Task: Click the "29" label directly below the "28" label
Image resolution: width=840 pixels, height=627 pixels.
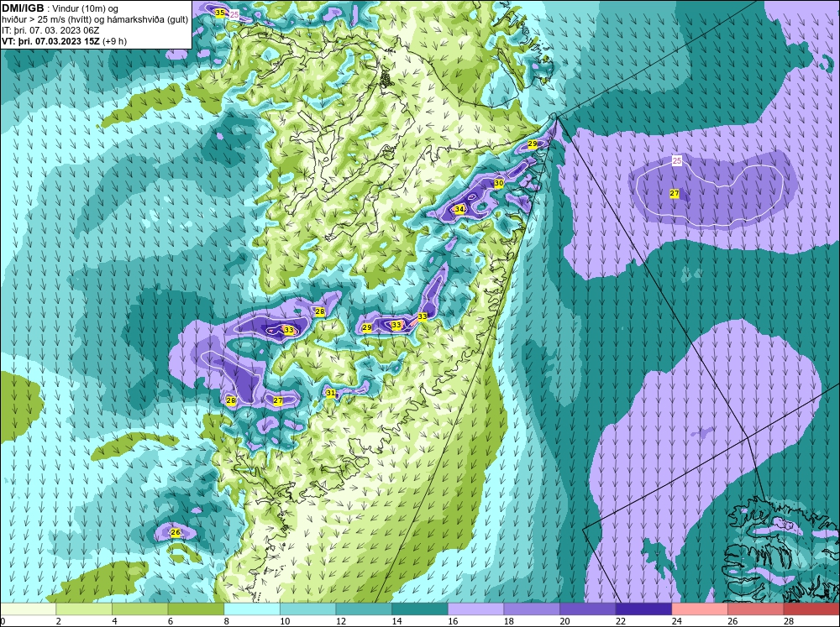Action: pos(367,327)
